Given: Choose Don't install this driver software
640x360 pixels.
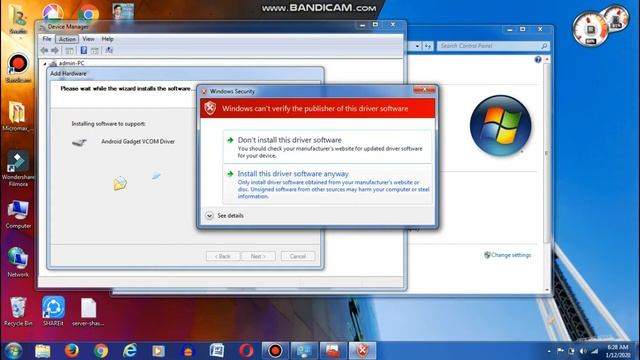Looking at the screenshot, I should pyautogui.click(x=327, y=147).
